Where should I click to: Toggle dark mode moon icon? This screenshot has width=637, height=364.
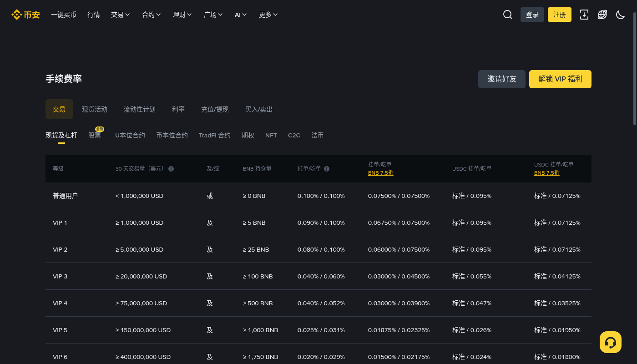621,15
